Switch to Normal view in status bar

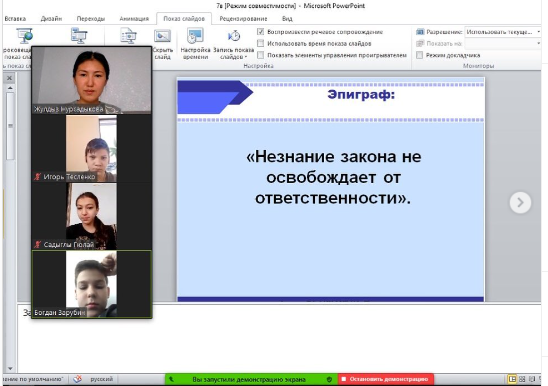tap(512, 379)
